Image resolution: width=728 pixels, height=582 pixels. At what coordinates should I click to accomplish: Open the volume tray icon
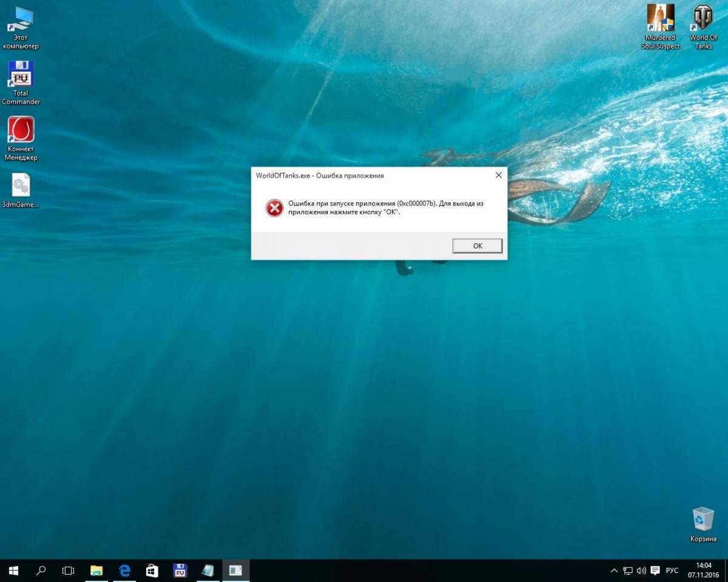[x=641, y=570]
